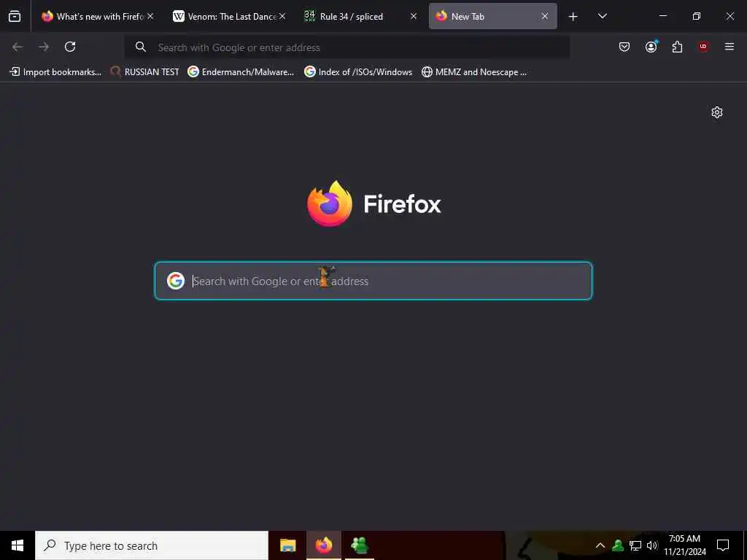
Task: Open new tab personalize gear icon
Action: point(717,112)
